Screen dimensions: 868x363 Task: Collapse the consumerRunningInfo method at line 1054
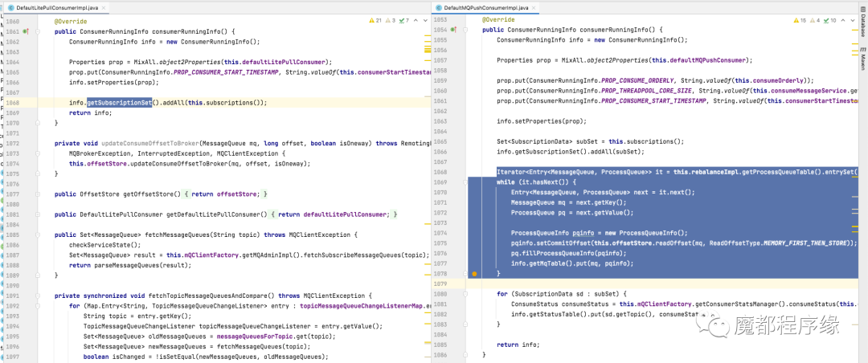click(466, 30)
